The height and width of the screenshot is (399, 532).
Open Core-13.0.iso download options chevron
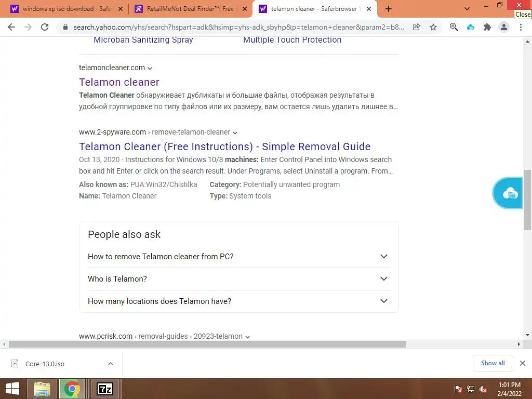(111, 364)
